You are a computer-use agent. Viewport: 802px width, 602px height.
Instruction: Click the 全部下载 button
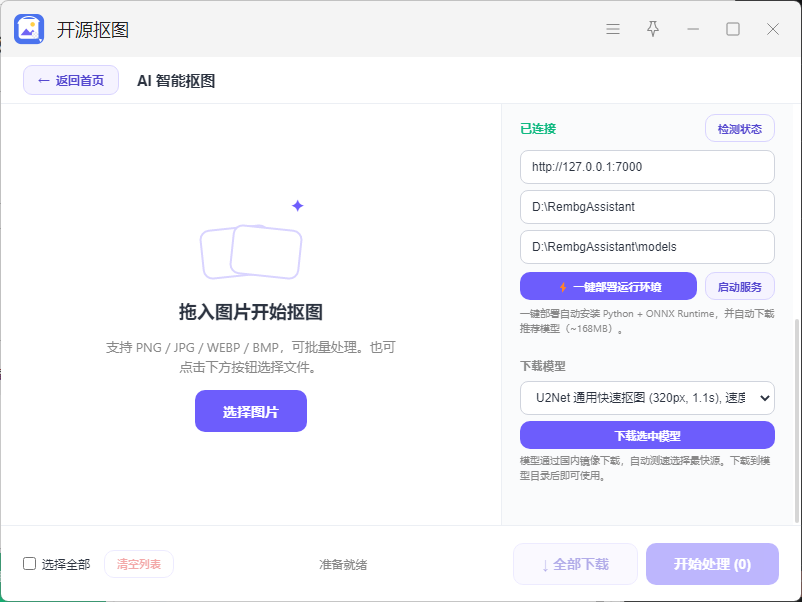point(575,564)
